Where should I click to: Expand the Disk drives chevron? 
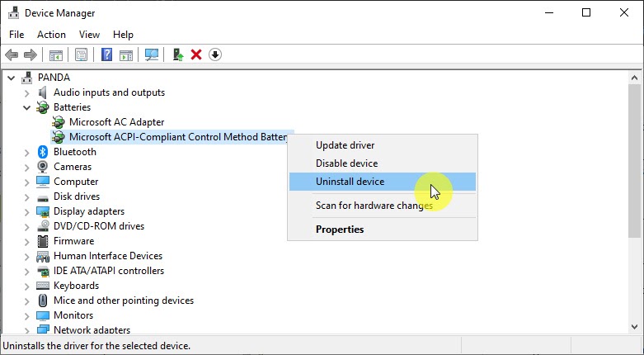pos(26,197)
